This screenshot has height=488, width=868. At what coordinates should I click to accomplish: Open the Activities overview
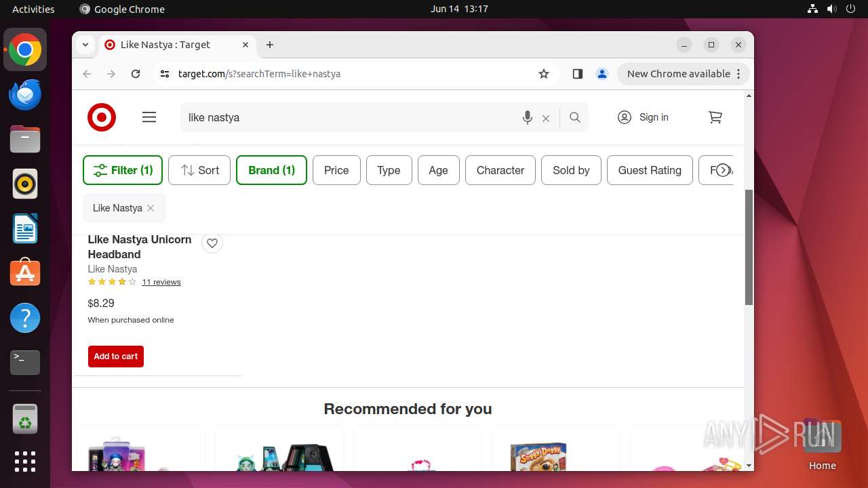[33, 9]
